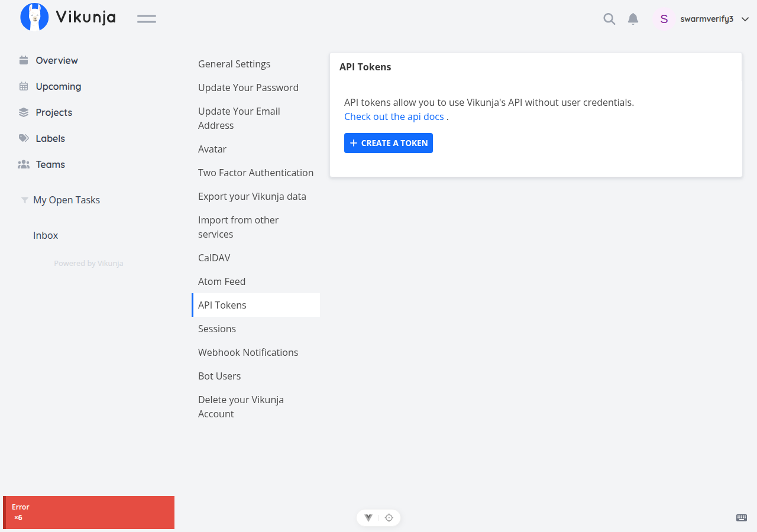This screenshot has height=532, width=757.
Task: Click the Vikunja llama logo
Action: click(x=34, y=17)
